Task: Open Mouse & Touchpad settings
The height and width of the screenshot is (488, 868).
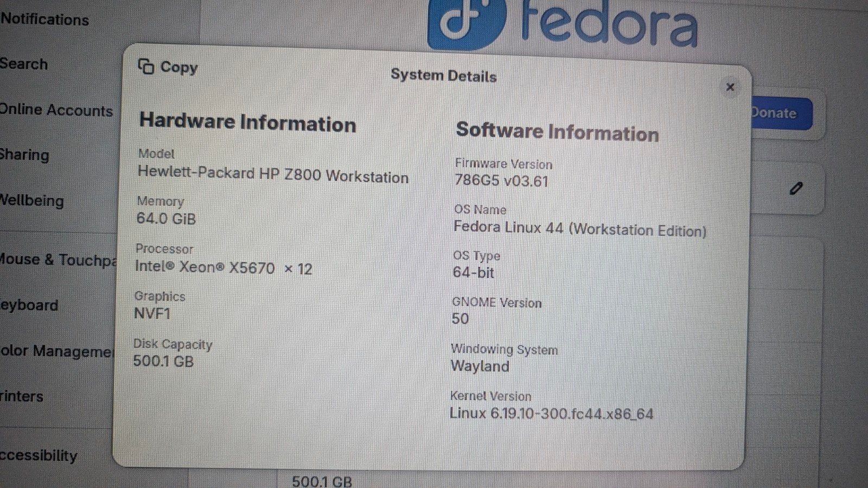Action: coord(58,260)
